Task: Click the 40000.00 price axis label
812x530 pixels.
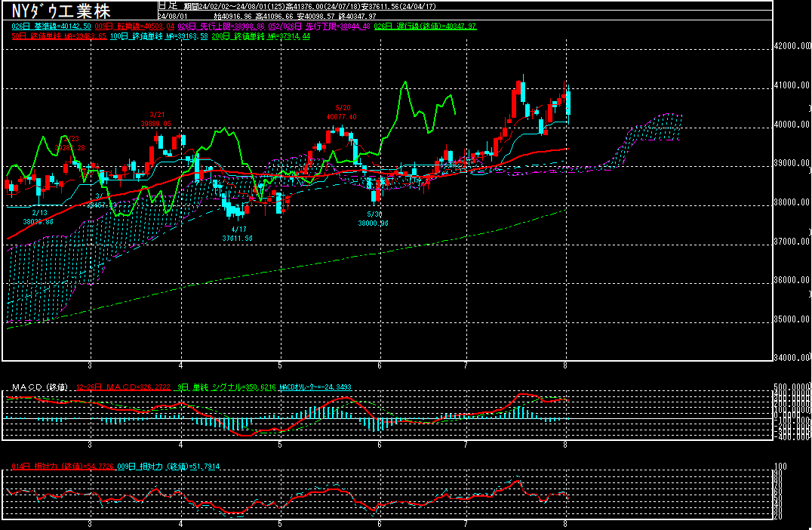Action: (x=792, y=125)
